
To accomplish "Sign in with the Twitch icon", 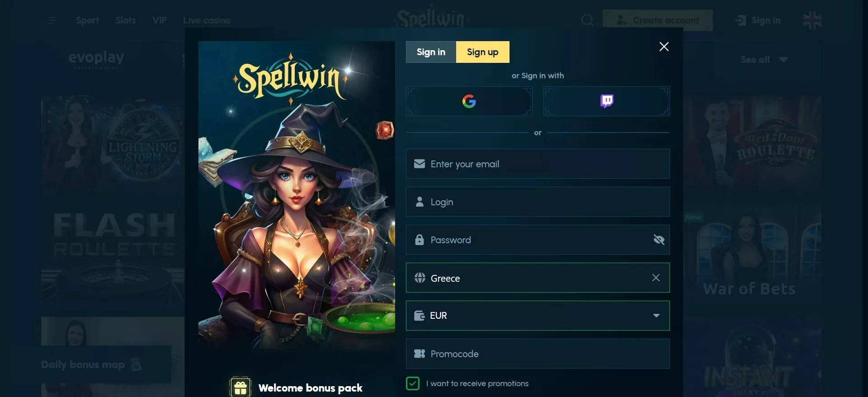I will point(606,101).
